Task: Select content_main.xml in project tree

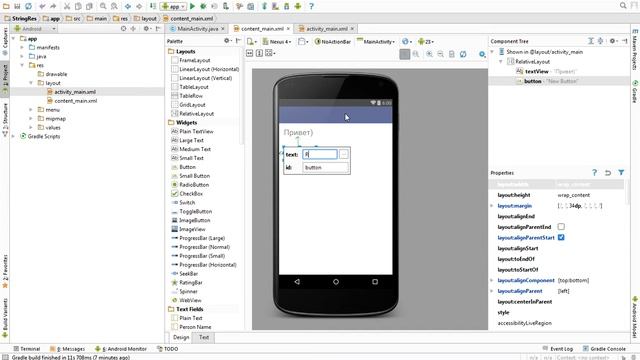Action: [76, 101]
